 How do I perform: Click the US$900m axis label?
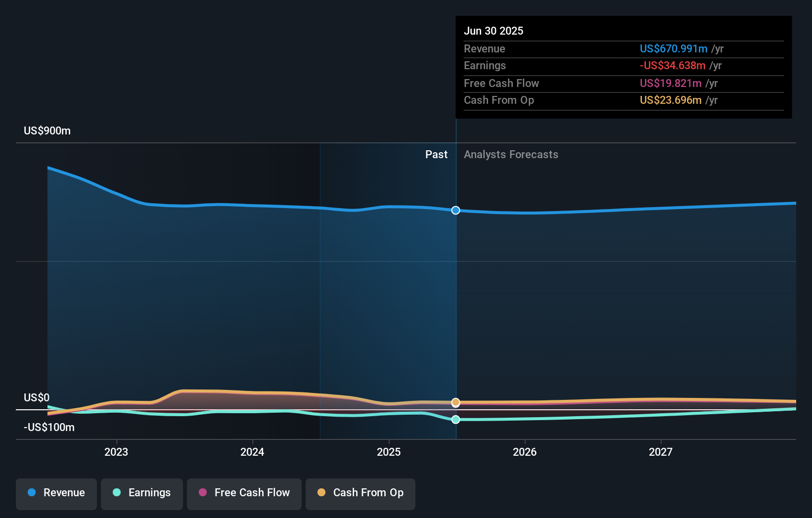click(47, 131)
